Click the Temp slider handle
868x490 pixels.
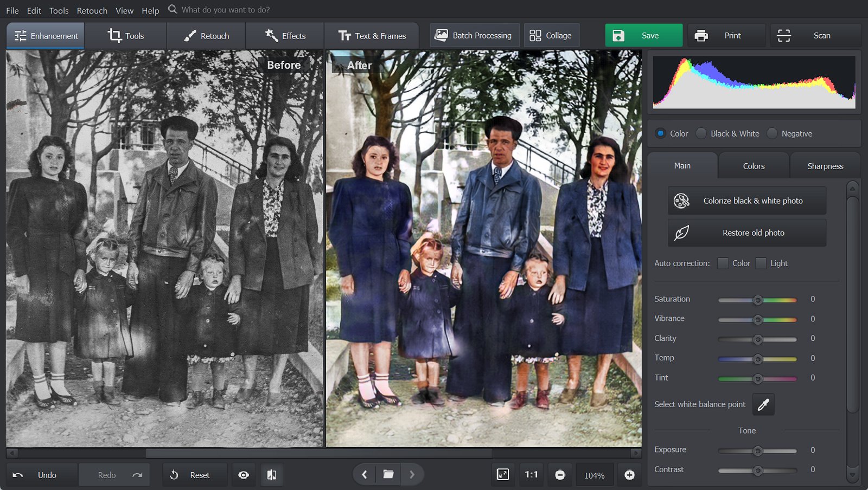point(758,359)
